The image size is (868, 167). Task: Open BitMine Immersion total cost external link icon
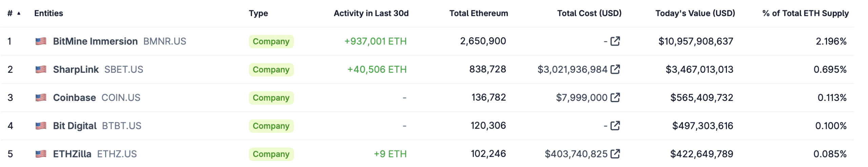(615, 41)
